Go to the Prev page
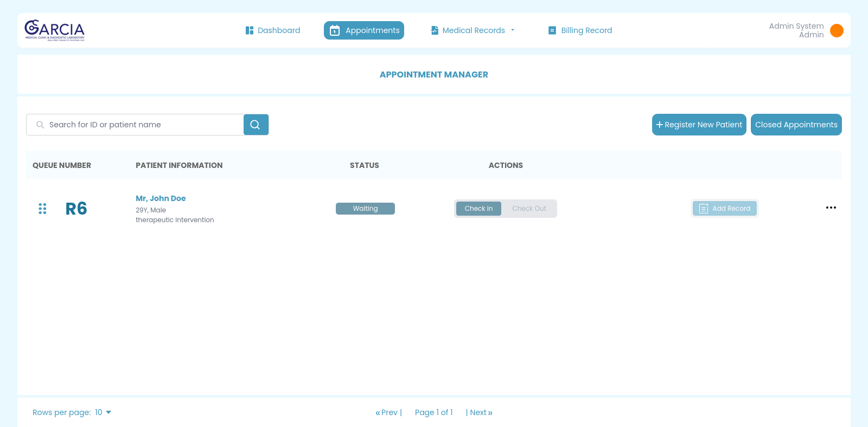 pos(388,412)
